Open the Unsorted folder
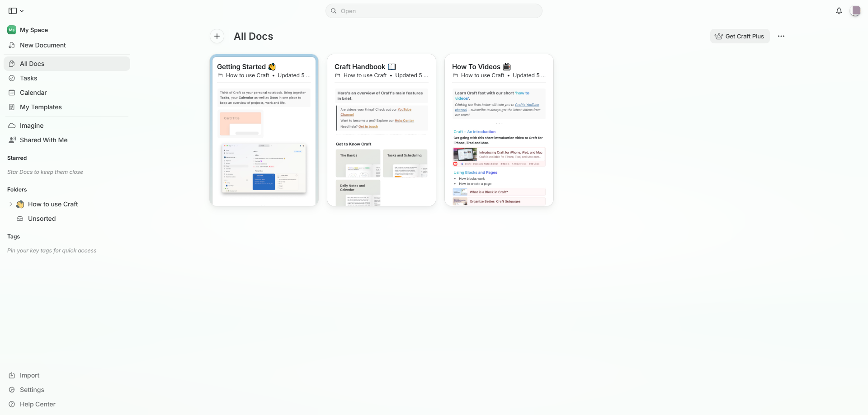 (42, 218)
